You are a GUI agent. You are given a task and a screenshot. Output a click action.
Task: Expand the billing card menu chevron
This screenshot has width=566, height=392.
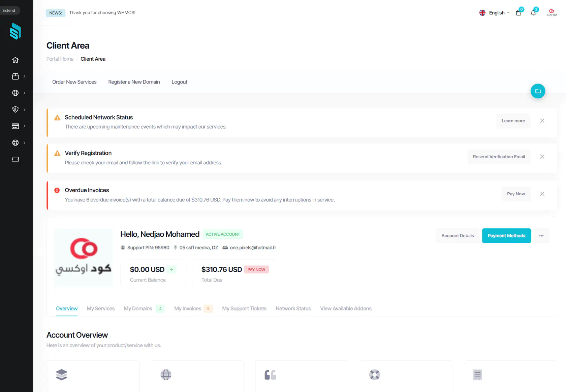[x=24, y=126]
